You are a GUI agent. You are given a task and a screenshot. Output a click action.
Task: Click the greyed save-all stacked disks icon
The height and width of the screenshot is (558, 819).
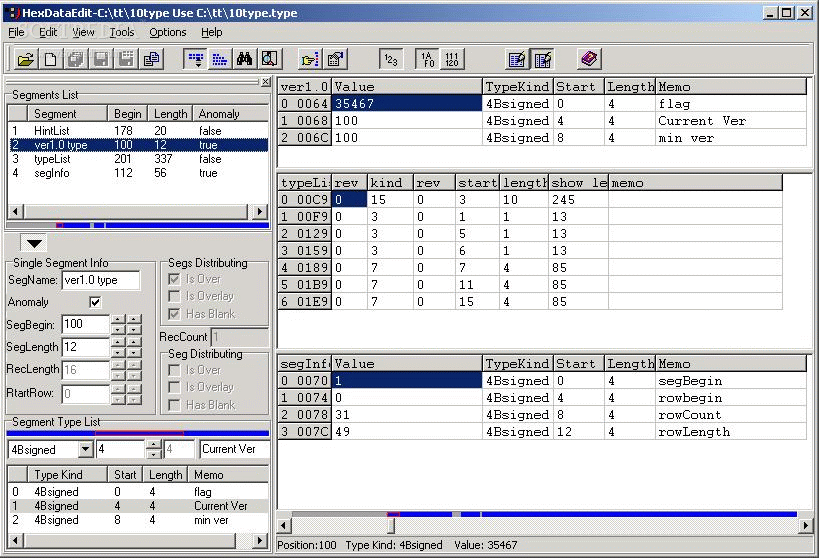(76, 60)
